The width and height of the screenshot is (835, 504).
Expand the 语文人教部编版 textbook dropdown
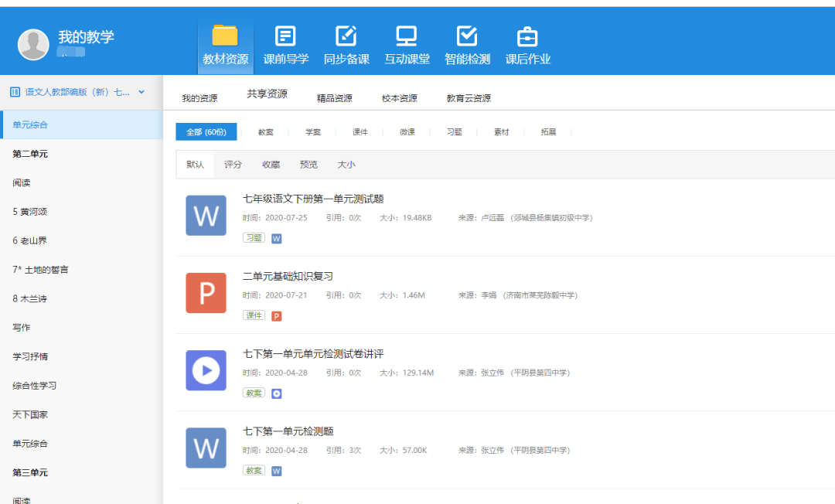pos(141,92)
